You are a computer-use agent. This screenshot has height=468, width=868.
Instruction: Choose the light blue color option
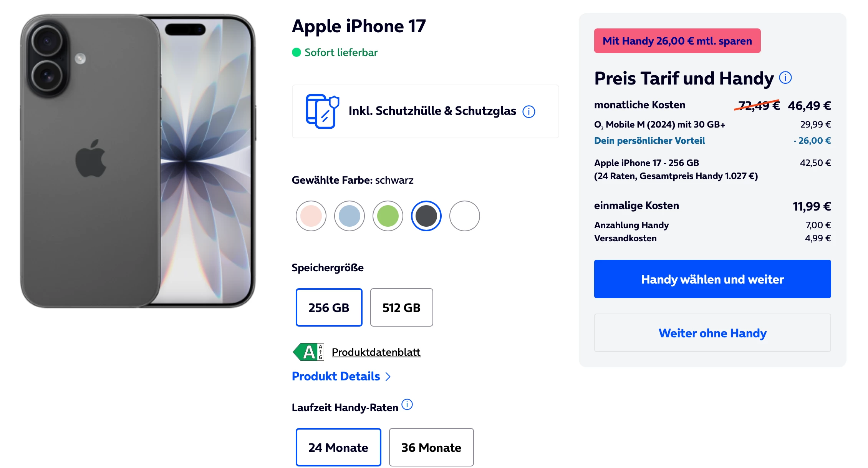pos(350,216)
